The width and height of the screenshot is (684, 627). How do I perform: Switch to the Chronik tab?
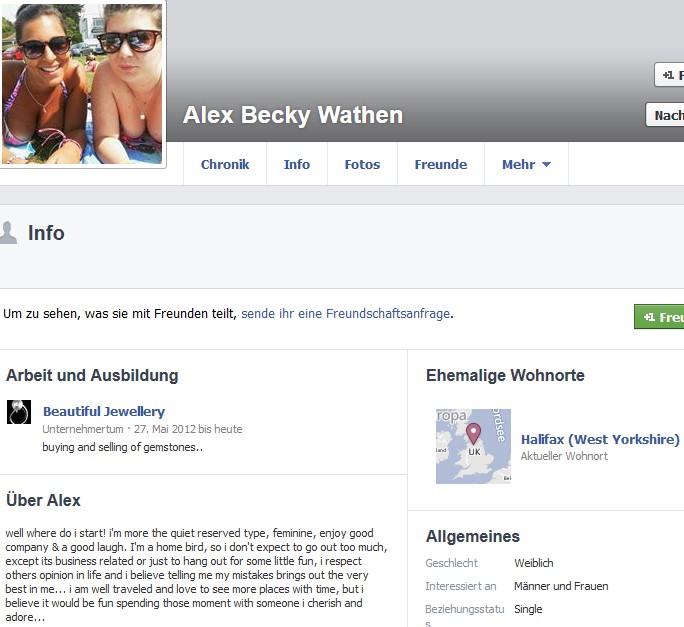coord(225,164)
